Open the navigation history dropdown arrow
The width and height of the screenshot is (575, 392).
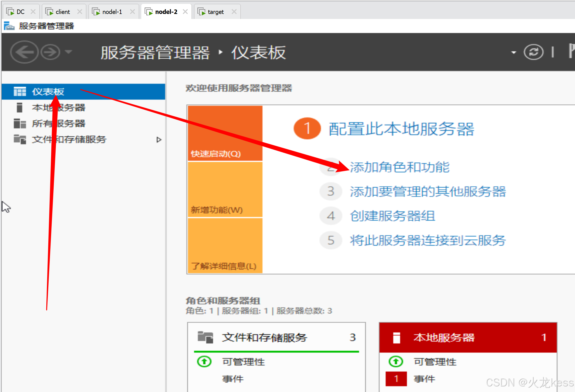point(69,52)
